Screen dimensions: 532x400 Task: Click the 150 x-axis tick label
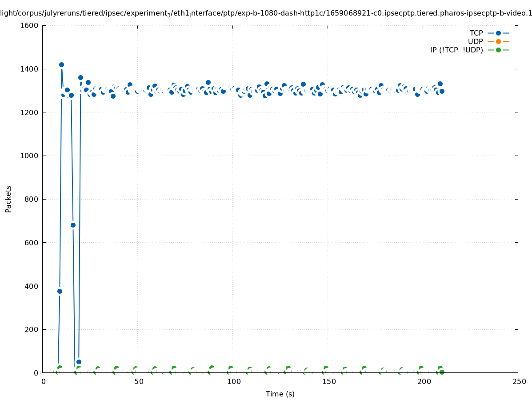coord(328,382)
